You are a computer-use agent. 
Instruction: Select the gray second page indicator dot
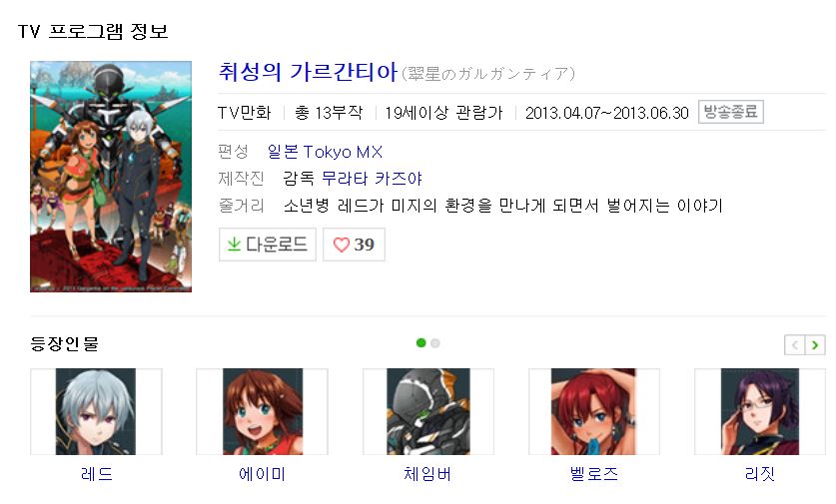[x=435, y=343]
